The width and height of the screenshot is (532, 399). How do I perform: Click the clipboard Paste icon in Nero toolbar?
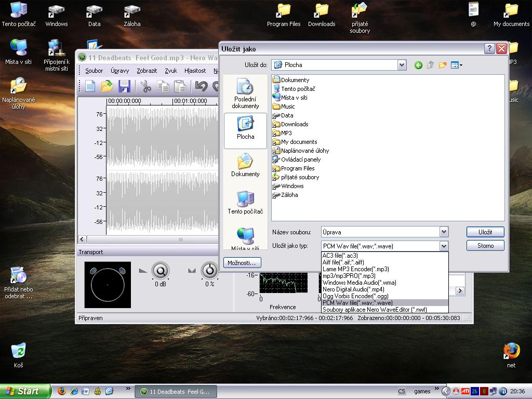[180, 86]
